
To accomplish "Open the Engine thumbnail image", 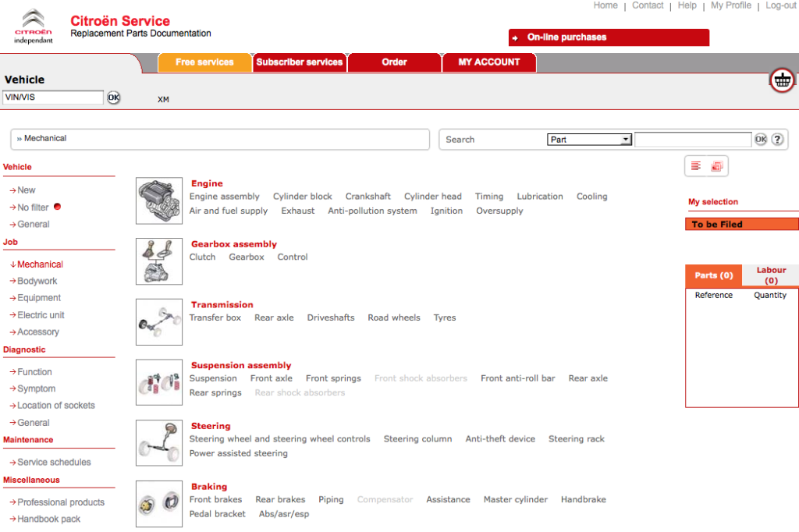I will coord(159,200).
